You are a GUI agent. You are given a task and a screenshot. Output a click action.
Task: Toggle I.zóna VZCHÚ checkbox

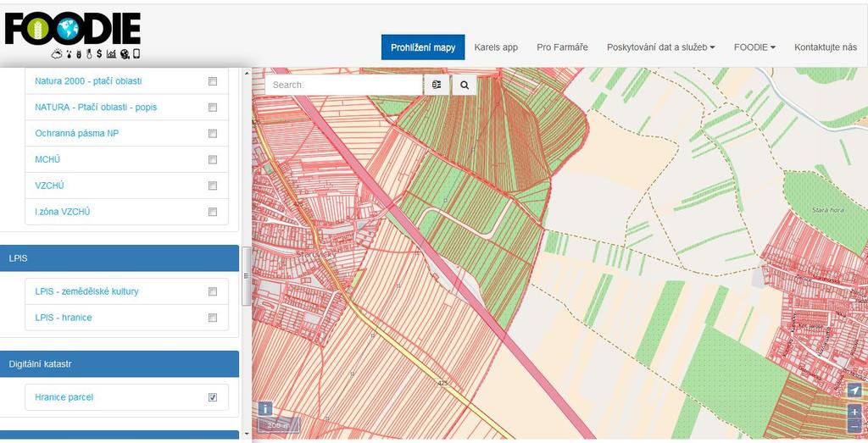(x=213, y=212)
